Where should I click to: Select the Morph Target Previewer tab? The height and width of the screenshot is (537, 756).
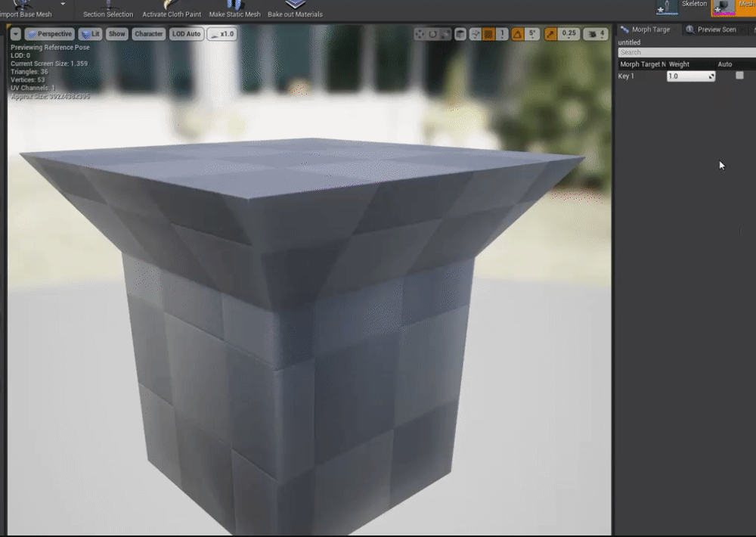(646, 29)
